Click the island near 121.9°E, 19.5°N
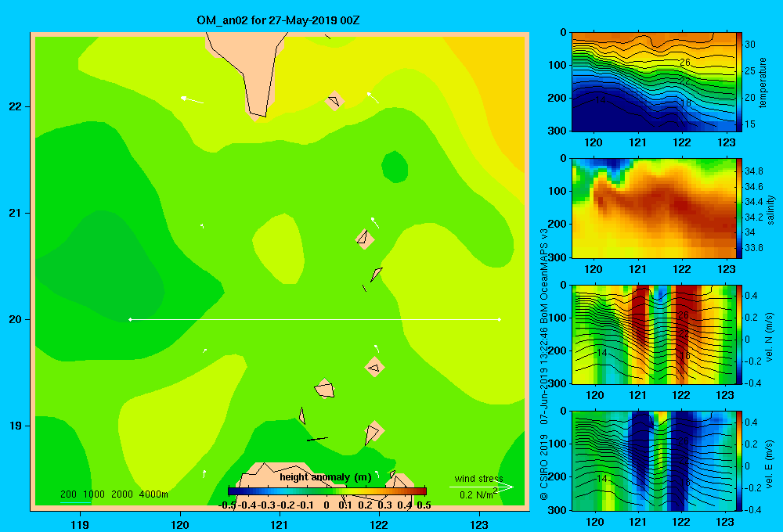783x532 pixels. pos(374,367)
